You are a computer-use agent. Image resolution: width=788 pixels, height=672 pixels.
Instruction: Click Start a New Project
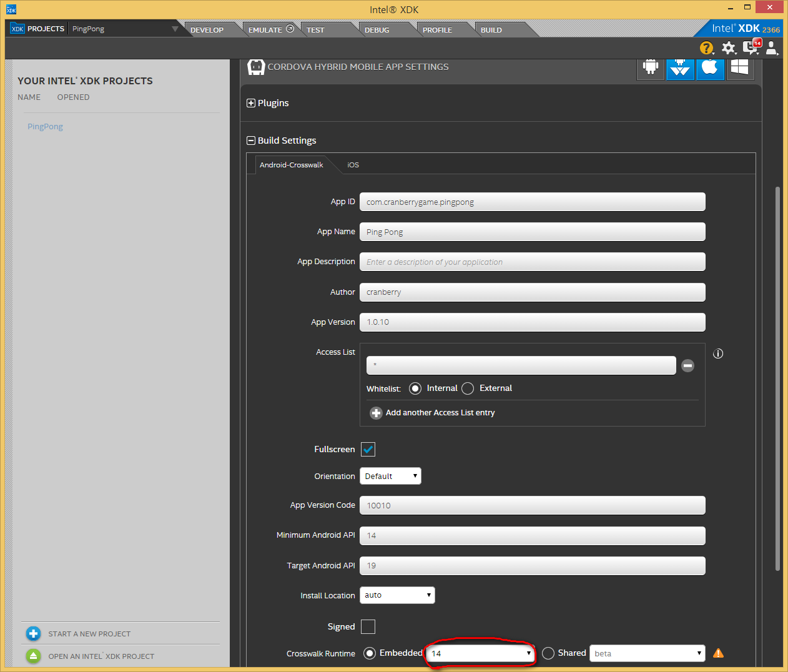click(x=89, y=634)
